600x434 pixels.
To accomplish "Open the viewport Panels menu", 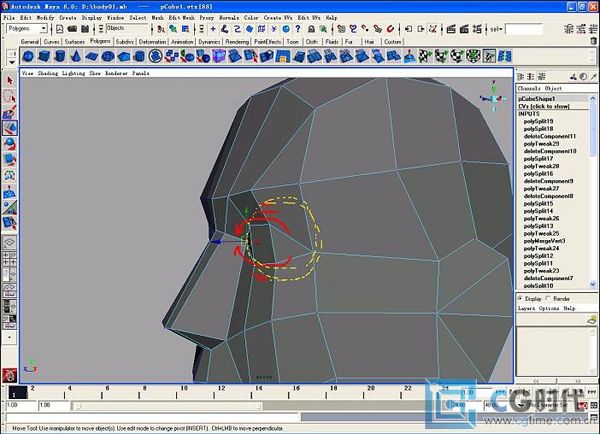I will tap(141, 73).
